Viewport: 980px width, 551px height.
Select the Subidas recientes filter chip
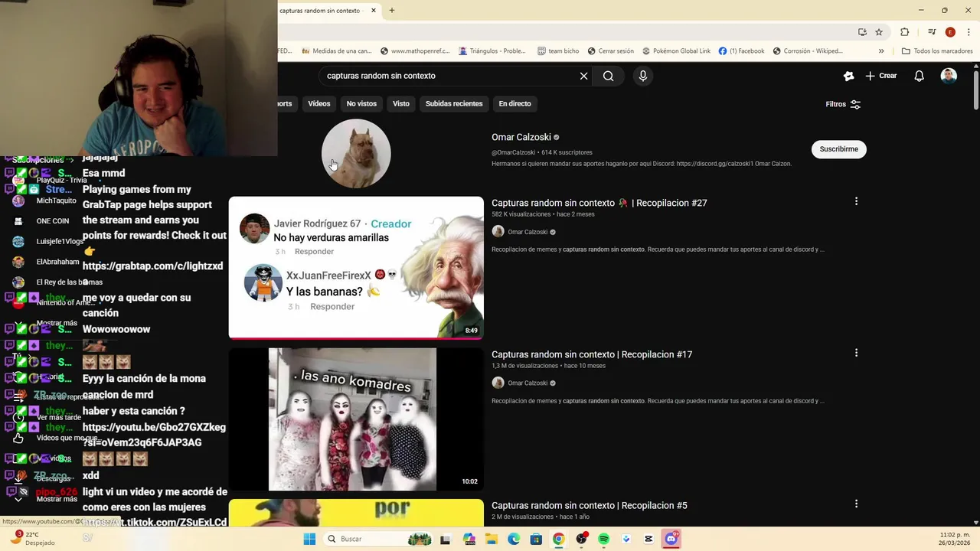click(454, 103)
